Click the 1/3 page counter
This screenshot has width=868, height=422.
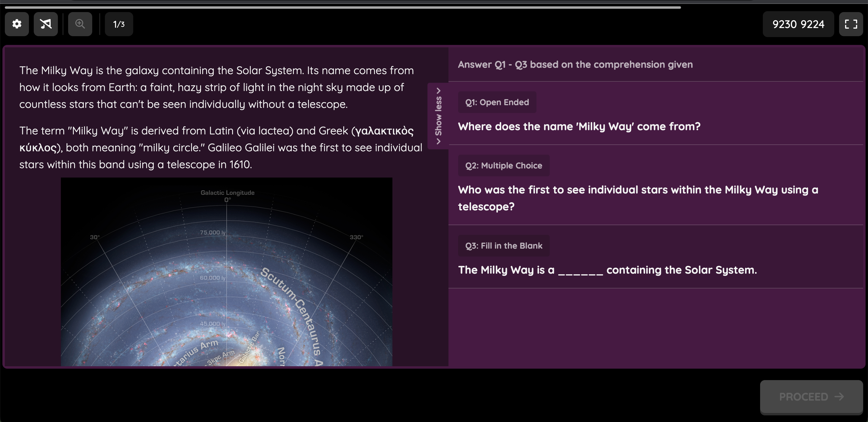pyautogui.click(x=119, y=24)
